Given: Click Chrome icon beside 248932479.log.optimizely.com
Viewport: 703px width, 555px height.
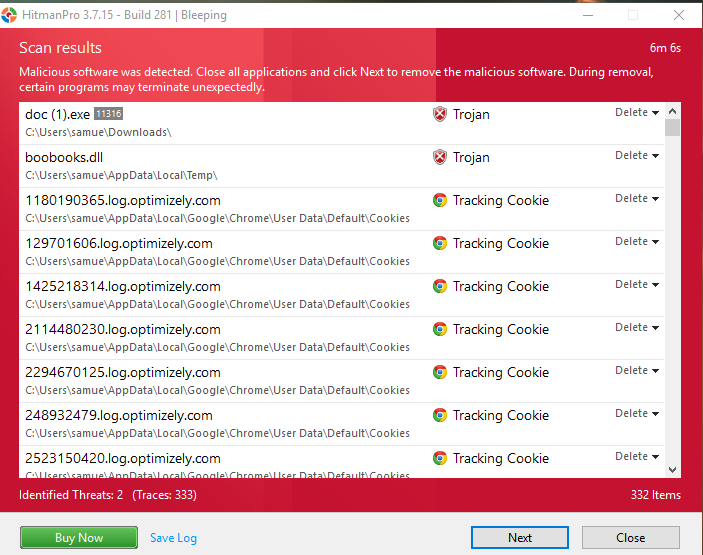Looking at the screenshot, I should pyautogui.click(x=439, y=415).
